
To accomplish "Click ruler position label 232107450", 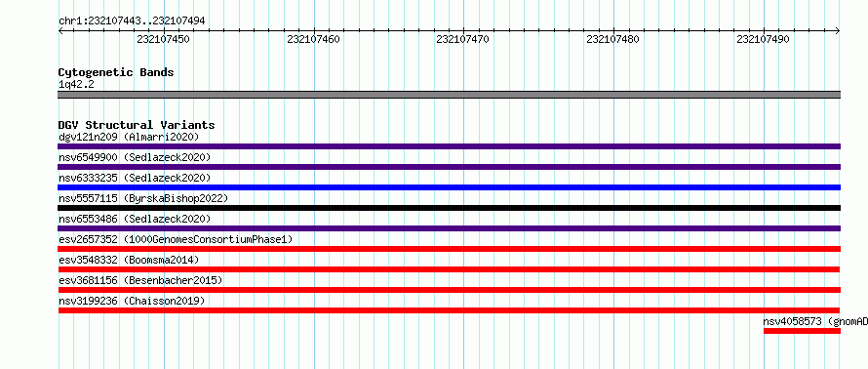I will [163, 39].
